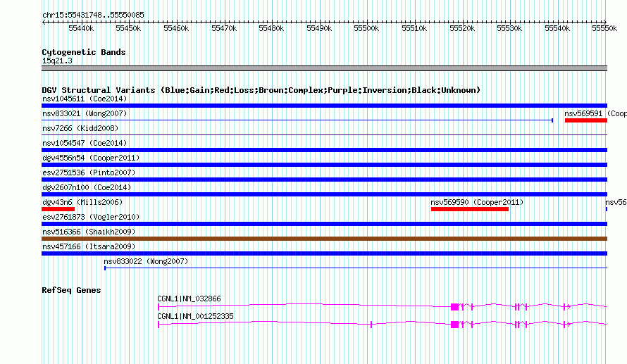Click the 55470k ruler tick label
The height and width of the screenshot is (364, 627).
[x=224, y=28]
